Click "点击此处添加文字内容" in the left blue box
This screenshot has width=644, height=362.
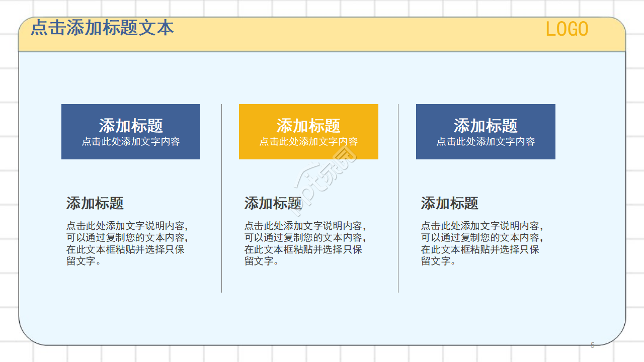tap(131, 141)
